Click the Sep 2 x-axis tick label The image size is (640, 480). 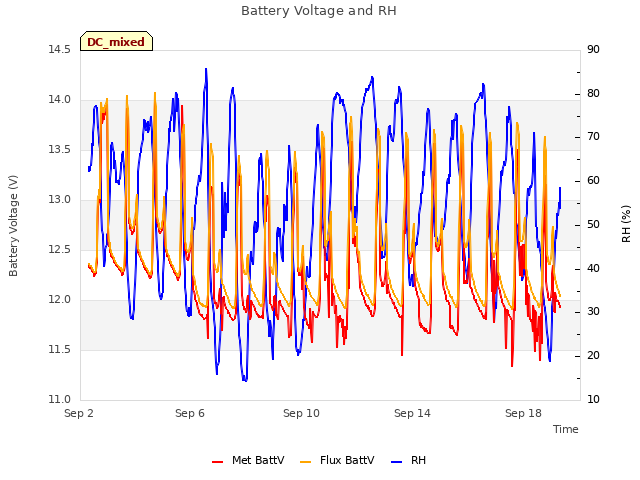79,413
